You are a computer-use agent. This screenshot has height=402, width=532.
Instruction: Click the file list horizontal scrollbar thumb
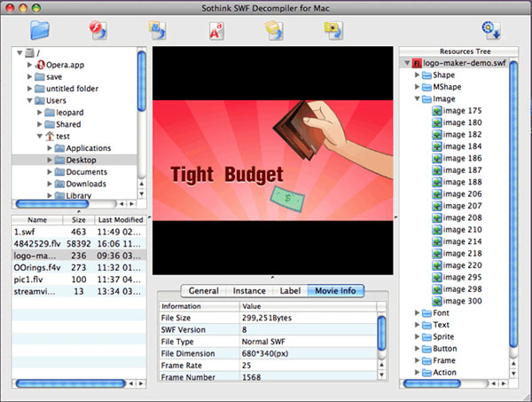point(70,383)
